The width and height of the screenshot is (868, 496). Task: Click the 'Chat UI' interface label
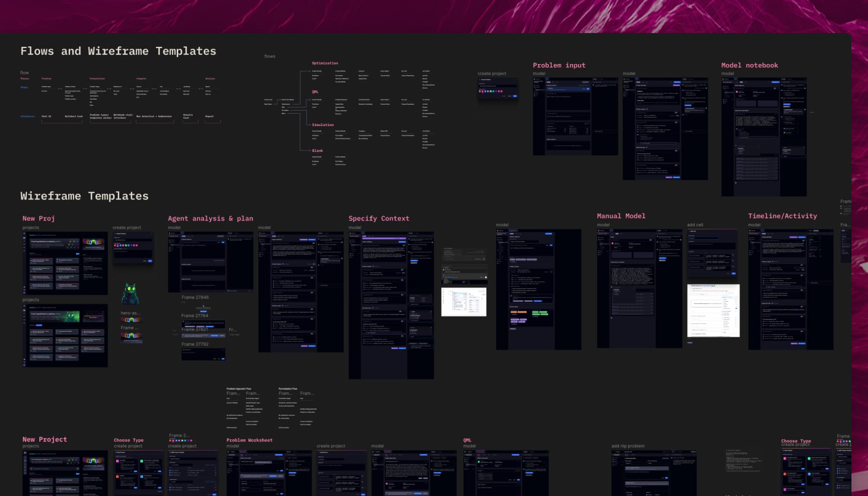[47, 116]
